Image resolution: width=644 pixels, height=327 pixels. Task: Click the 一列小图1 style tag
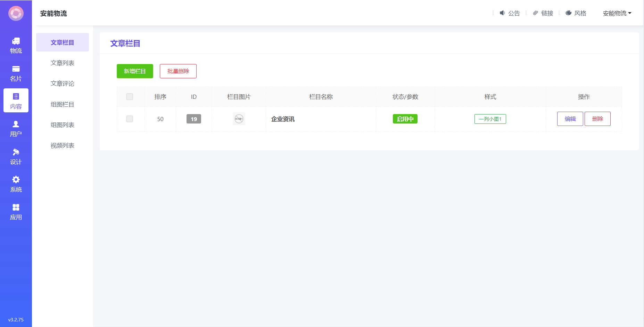click(490, 119)
